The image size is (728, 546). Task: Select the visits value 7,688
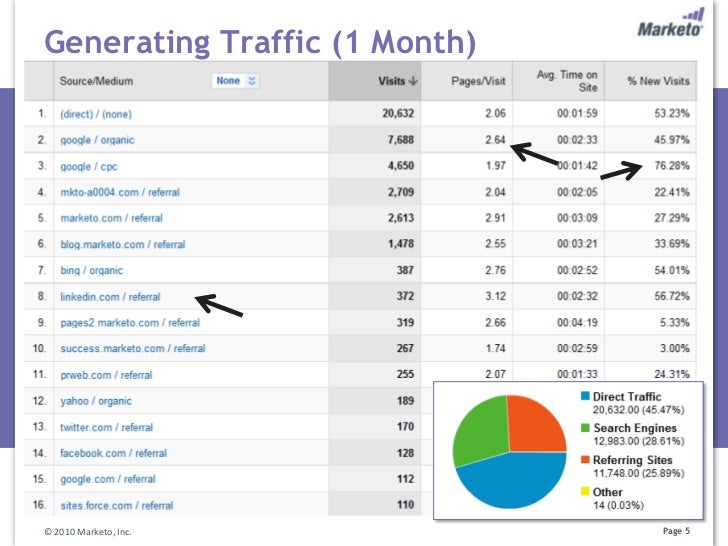coord(401,140)
